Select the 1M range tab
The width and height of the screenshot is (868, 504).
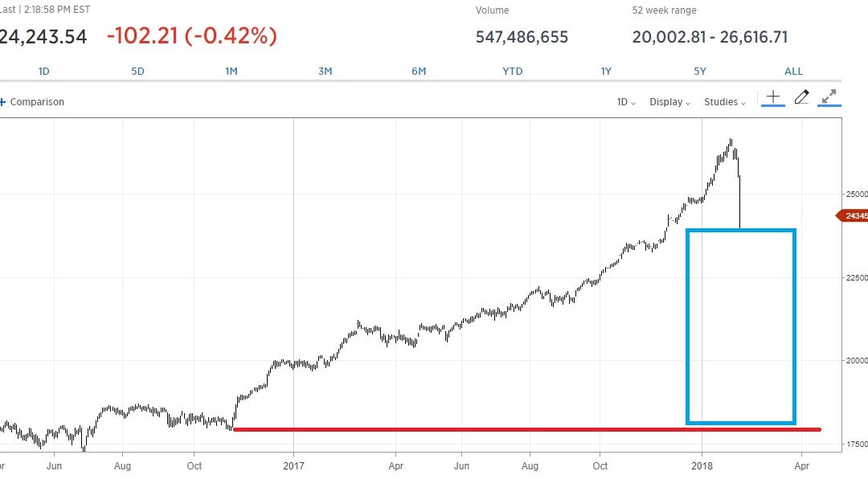(x=231, y=71)
